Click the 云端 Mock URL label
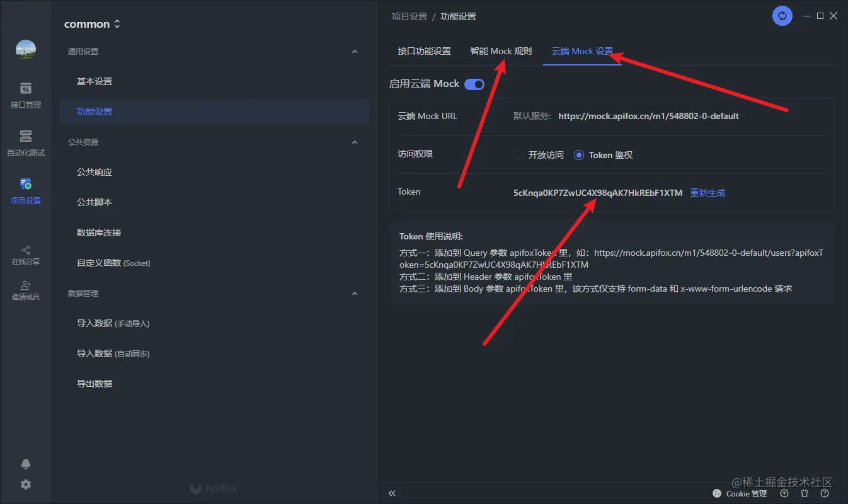848x504 pixels. coord(427,116)
